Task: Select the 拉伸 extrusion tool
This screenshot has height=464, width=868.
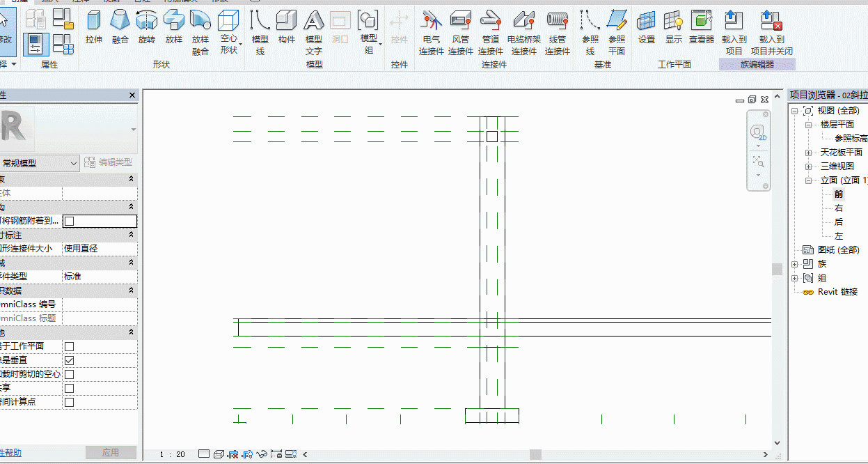Action: point(94,28)
